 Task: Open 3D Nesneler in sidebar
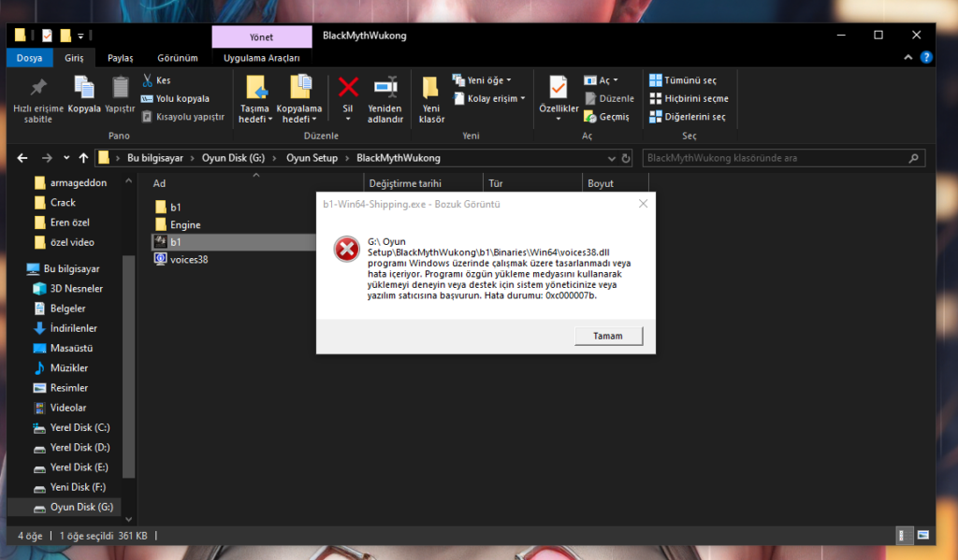(x=68, y=288)
